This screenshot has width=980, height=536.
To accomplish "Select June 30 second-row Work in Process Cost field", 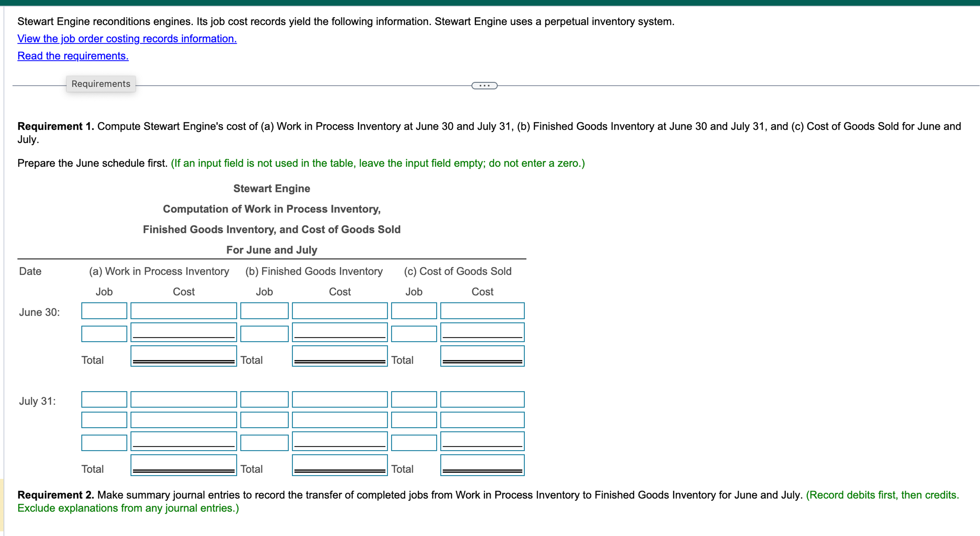I will click(x=184, y=332).
